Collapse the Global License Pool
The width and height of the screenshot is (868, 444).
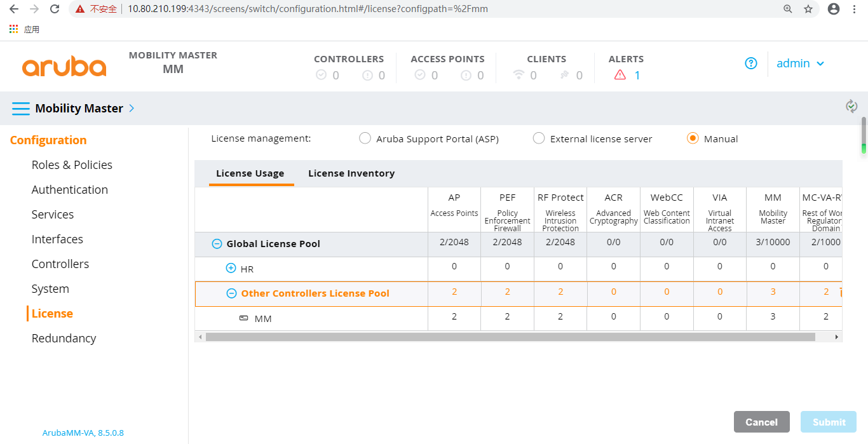217,243
